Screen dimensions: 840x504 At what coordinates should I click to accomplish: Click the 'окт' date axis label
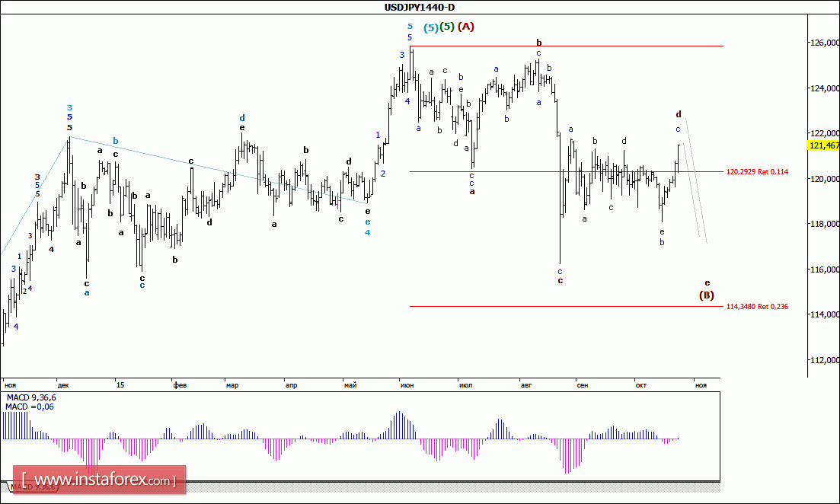641,385
